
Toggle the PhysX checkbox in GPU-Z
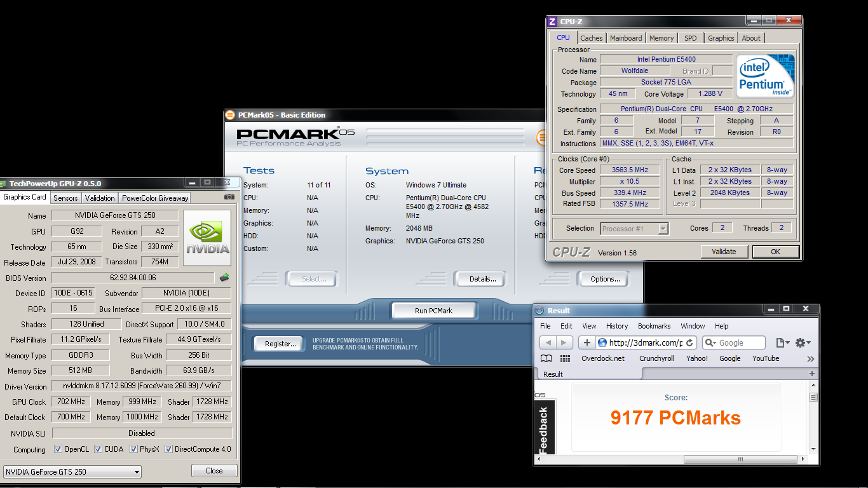tap(134, 449)
